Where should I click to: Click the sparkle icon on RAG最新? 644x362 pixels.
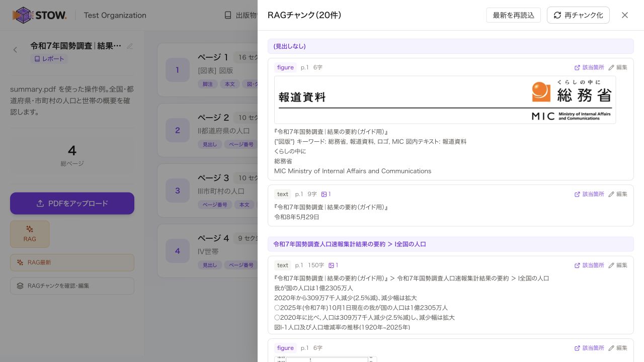(x=20, y=262)
